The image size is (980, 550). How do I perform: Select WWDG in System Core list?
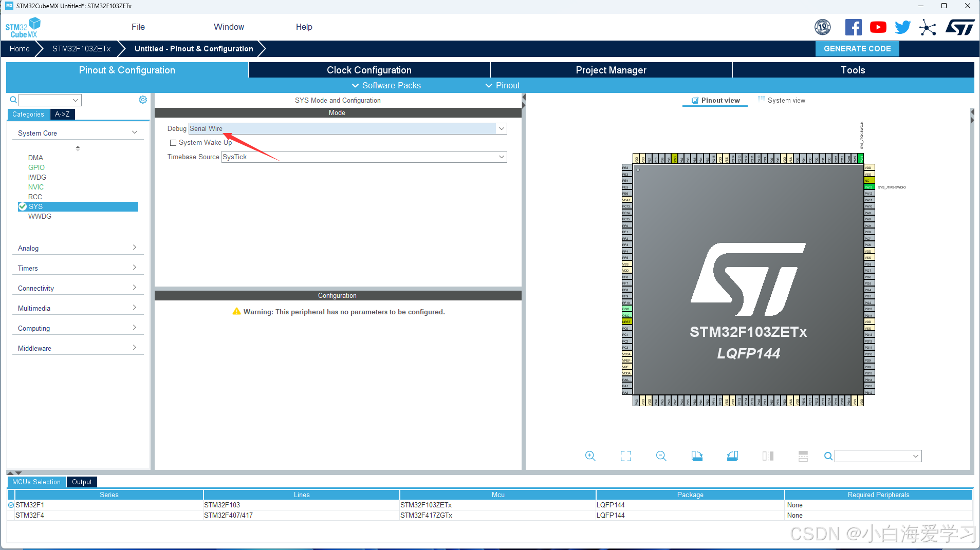click(40, 216)
